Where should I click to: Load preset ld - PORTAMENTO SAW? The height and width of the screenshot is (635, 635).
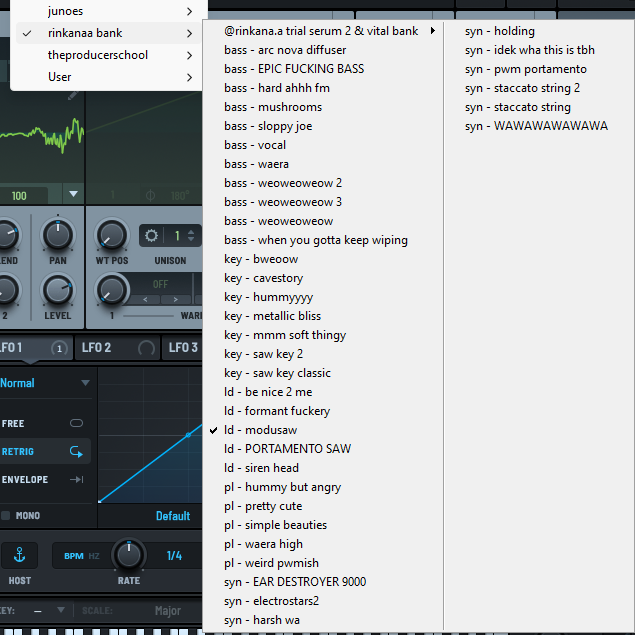[323, 449]
